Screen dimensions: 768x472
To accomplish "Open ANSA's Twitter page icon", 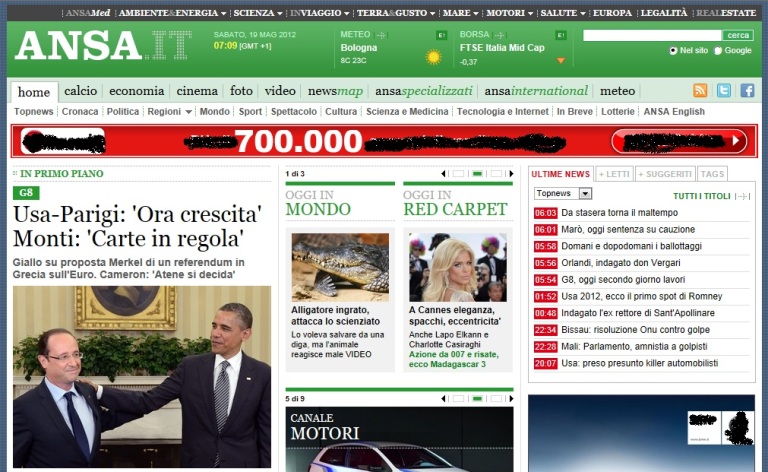I will click(723, 91).
